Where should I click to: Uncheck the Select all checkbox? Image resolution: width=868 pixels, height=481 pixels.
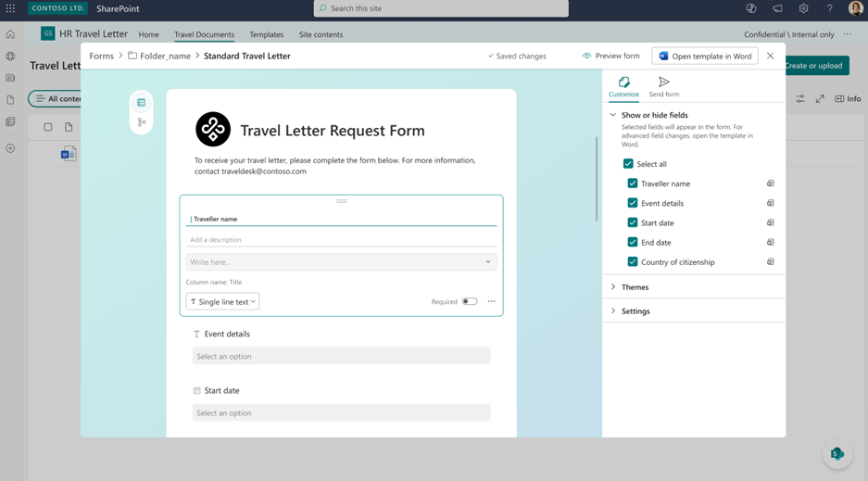628,164
